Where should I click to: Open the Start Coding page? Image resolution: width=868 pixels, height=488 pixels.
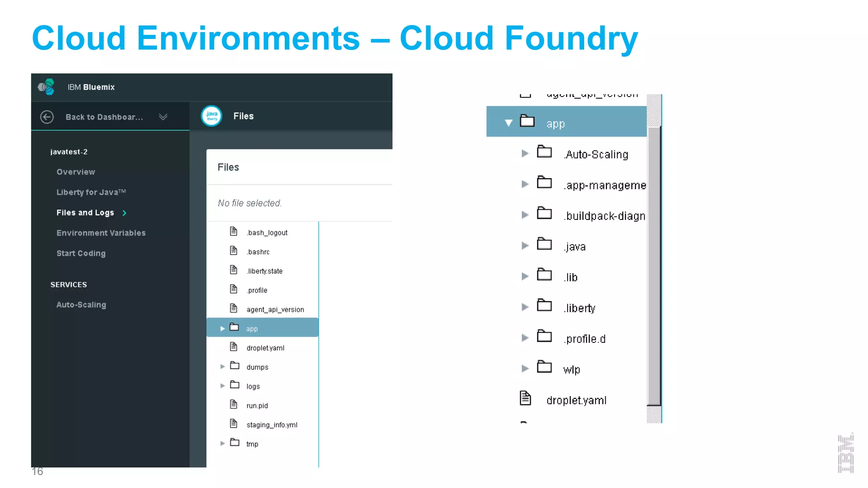(x=81, y=253)
